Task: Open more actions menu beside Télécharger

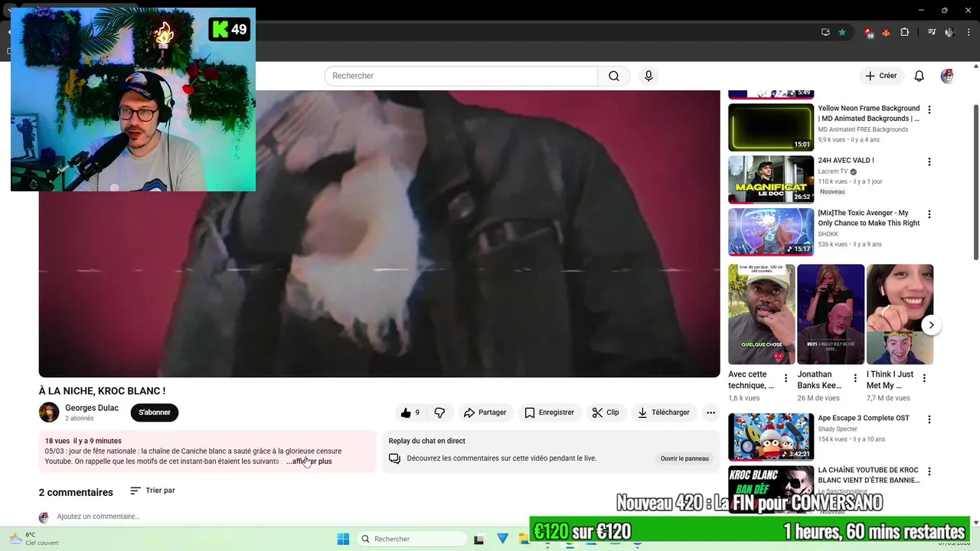Action: click(x=710, y=412)
